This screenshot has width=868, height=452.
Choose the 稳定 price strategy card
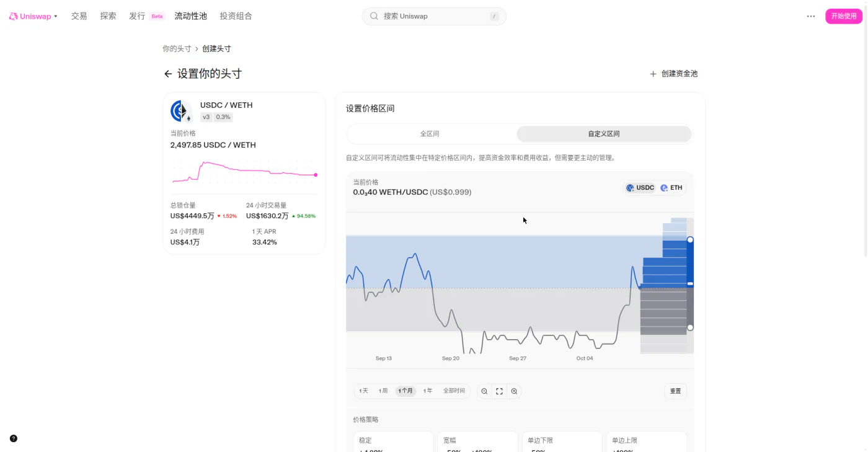pyautogui.click(x=393, y=442)
